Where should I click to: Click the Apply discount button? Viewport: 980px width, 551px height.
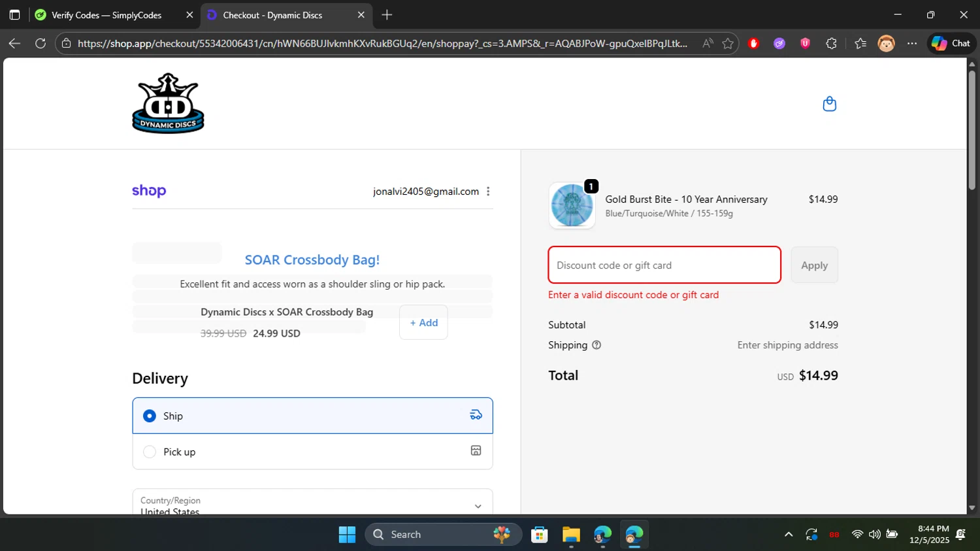point(814,265)
